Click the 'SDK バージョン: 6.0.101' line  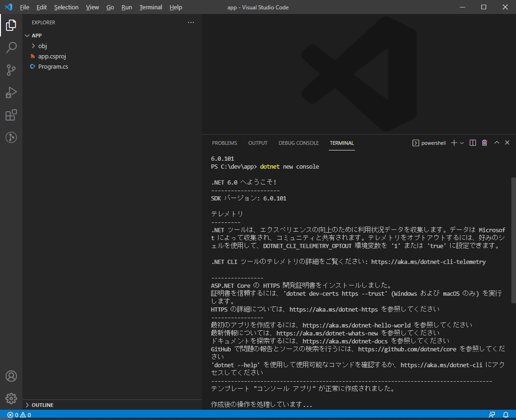(248, 198)
